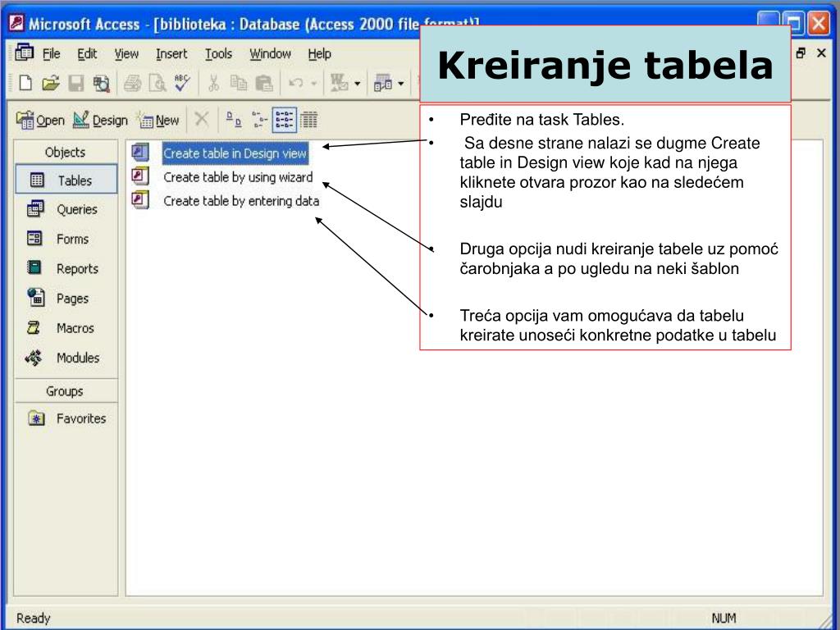Click the Access key icon in title bar
This screenshot has width=840, height=630.
pyautogui.click(x=16, y=23)
